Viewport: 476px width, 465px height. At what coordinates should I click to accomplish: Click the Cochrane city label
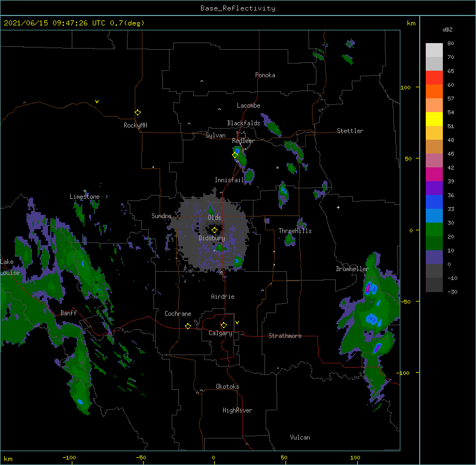click(178, 314)
